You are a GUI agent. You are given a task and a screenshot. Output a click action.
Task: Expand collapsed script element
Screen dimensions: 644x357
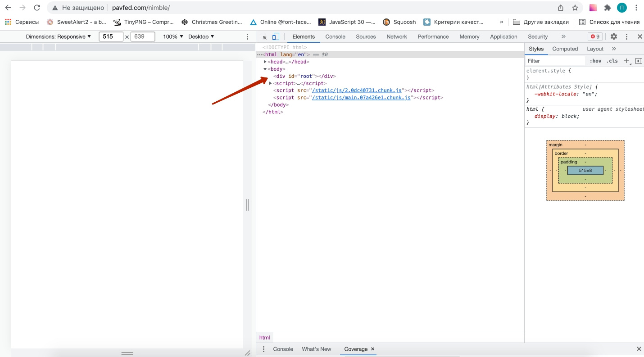[270, 83]
